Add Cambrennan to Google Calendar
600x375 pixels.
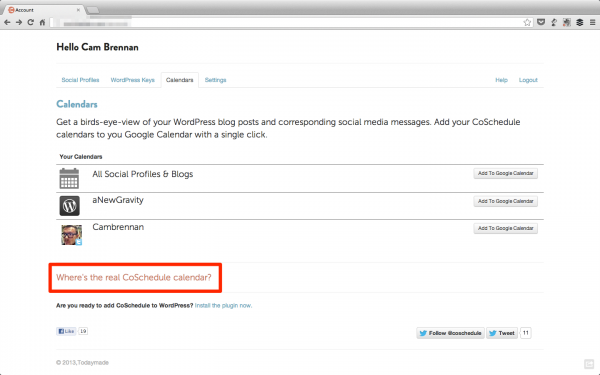[505, 228]
